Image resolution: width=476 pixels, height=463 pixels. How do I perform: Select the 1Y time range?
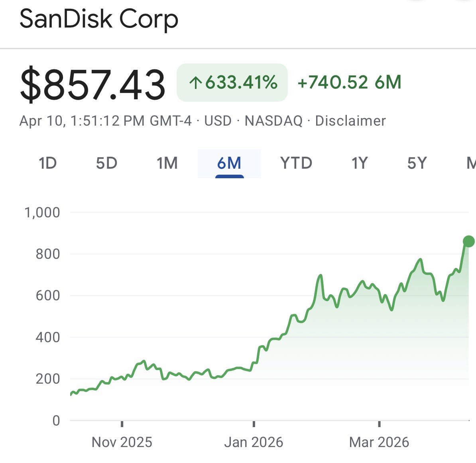pos(359,163)
